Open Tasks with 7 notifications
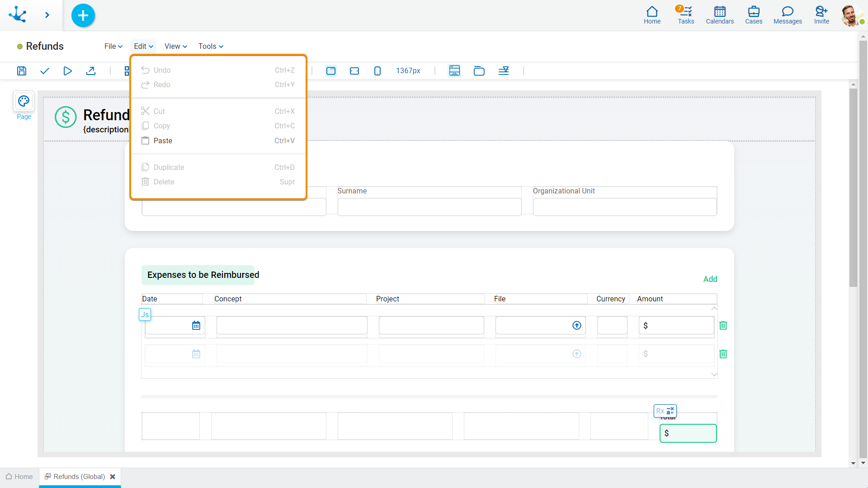Viewport: 868px width, 488px height. (686, 15)
